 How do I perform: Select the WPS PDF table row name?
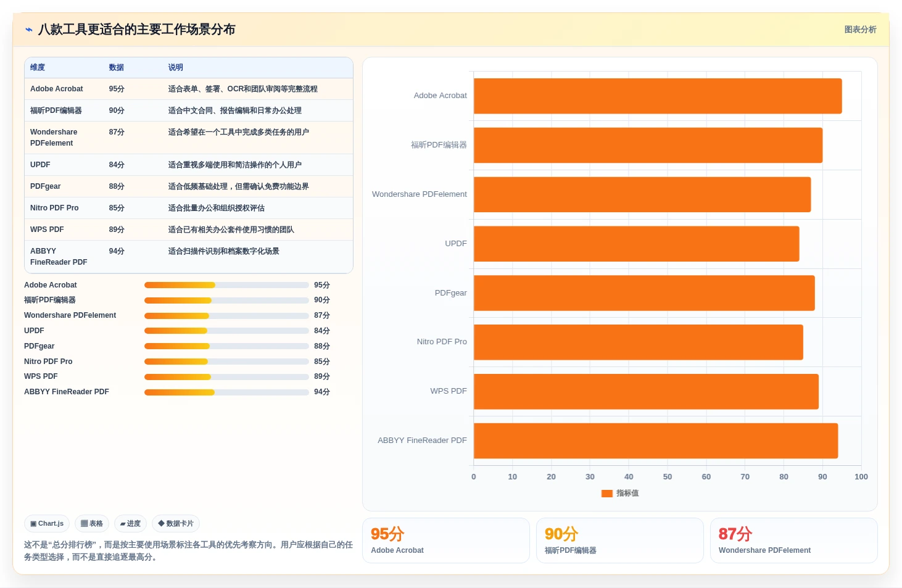click(47, 230)
